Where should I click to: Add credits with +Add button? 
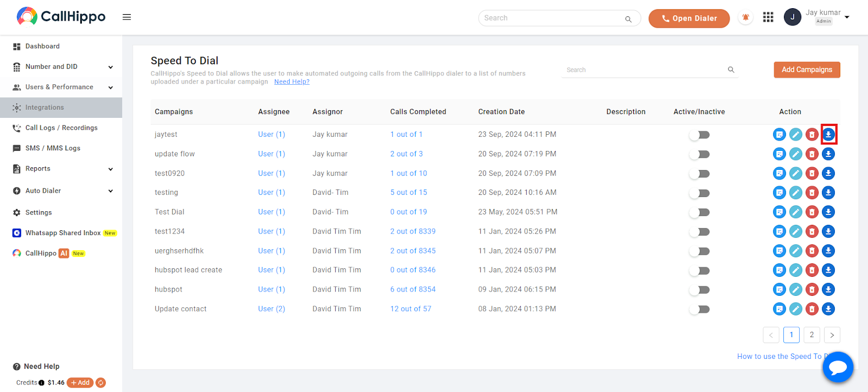(80, 383)
